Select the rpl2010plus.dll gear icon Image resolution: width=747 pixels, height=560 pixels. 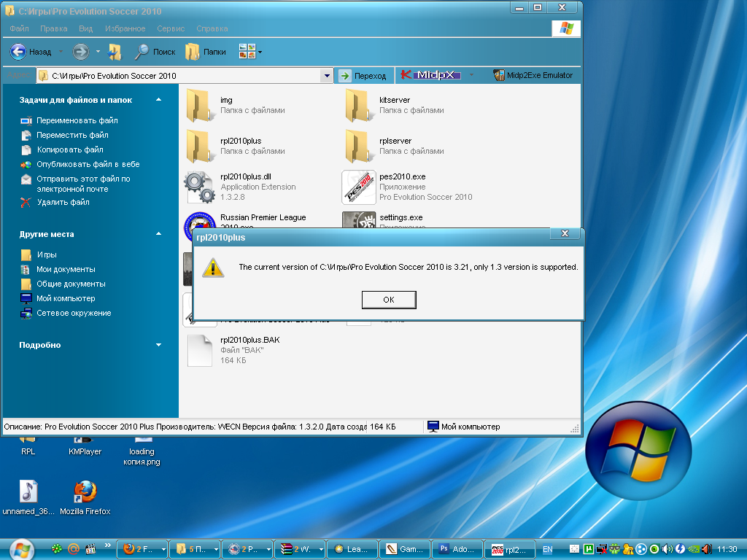pyautogui.click(x=199, y=187)
